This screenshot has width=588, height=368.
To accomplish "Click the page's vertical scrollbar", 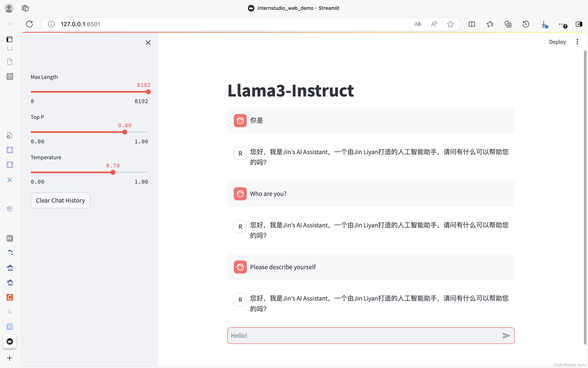I will (585, 197).
